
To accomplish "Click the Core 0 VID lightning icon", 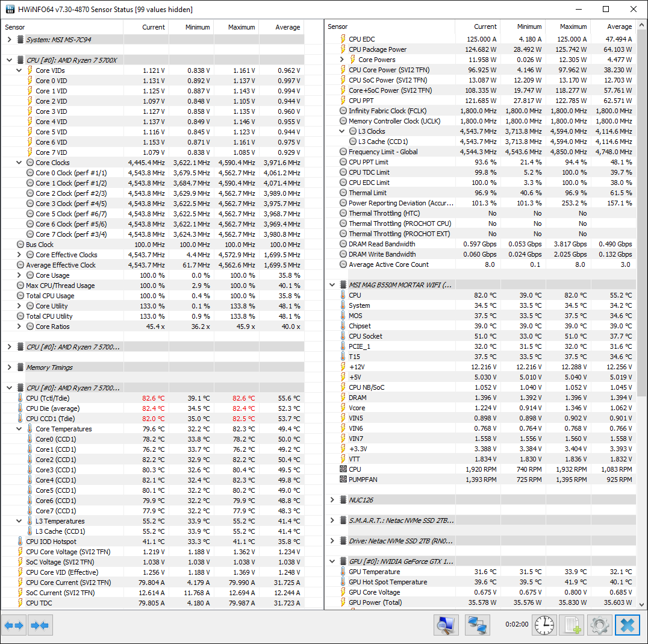I will click(x=30, y=81).
